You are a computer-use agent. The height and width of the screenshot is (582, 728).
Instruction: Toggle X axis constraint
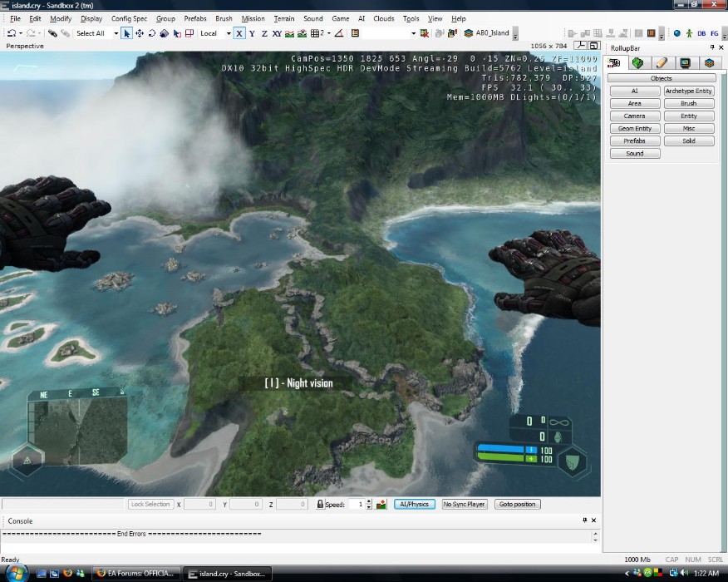(x=239, y=33)
